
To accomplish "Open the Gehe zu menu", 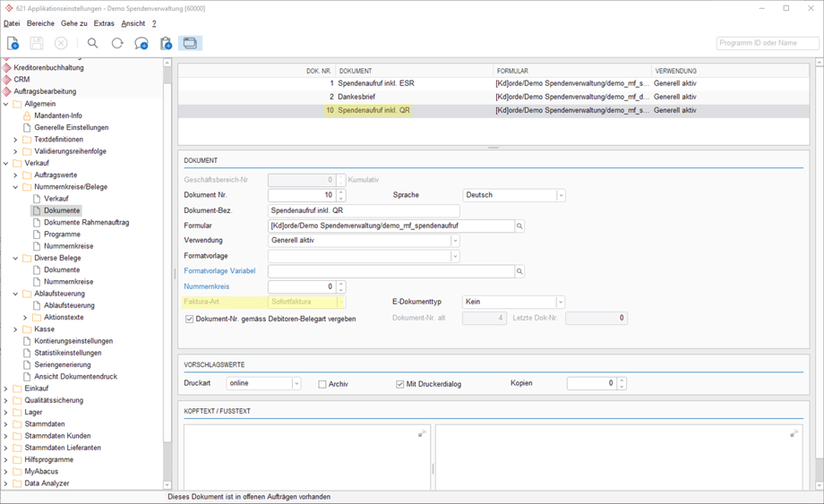I will point(74,23).
